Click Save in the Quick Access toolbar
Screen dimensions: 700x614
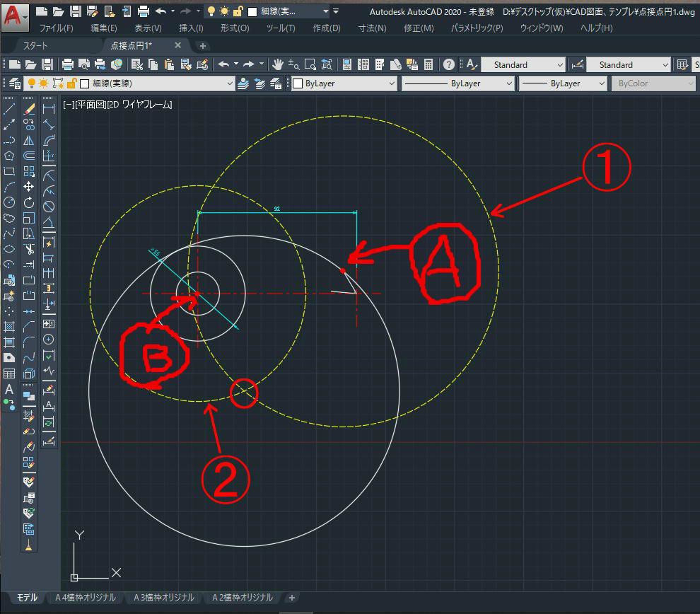point(76,11)
